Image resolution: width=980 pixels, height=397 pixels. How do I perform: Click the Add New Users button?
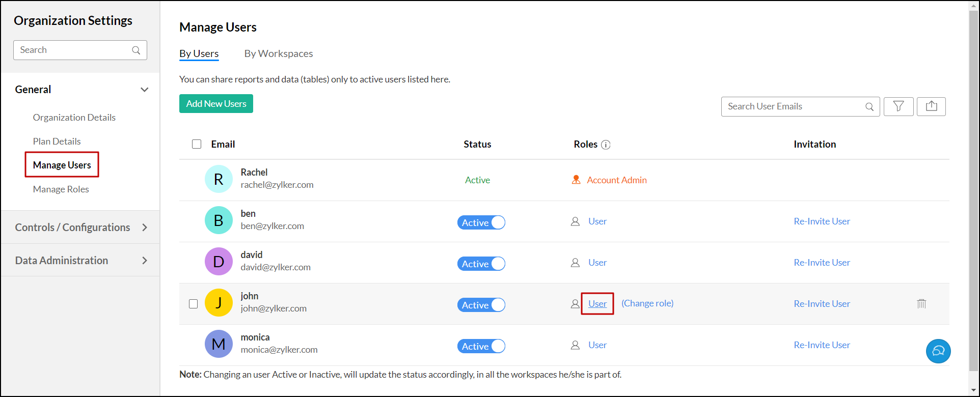216,104
